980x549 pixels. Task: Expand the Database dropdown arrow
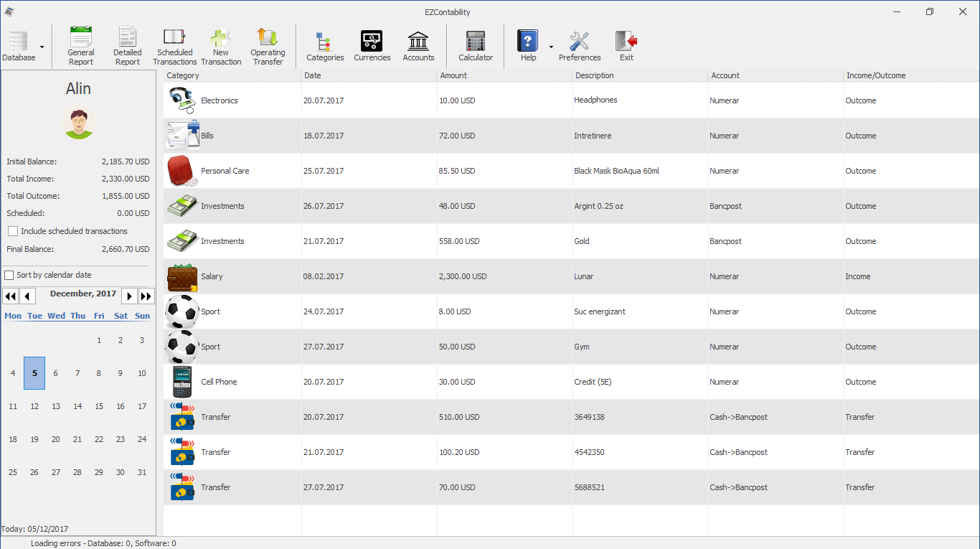pos(42,47)
